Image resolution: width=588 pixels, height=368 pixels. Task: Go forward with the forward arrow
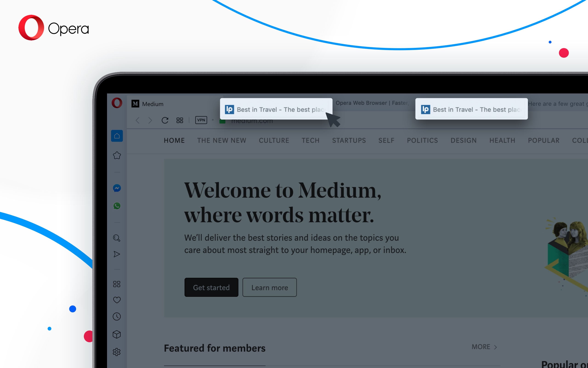(x=150, y=120)
